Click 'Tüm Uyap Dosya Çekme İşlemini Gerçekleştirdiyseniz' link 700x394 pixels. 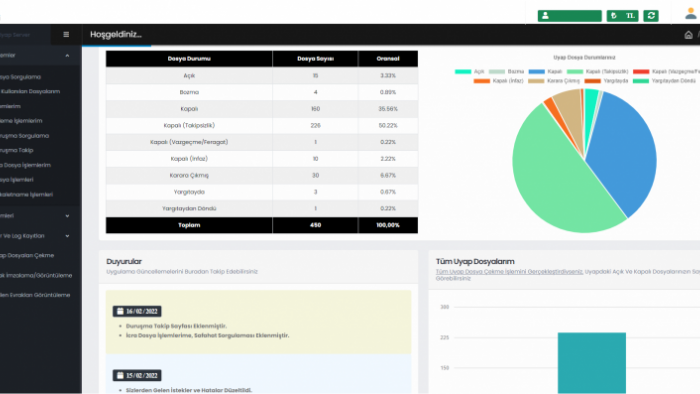pyautogui.click(x=509, y=271)
